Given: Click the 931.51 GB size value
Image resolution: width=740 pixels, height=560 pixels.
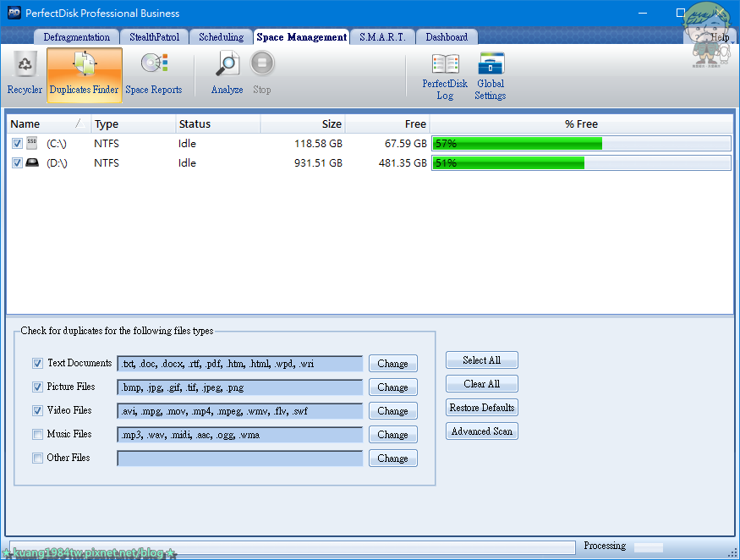Looking at the screenshot, I should click(318, 163).
